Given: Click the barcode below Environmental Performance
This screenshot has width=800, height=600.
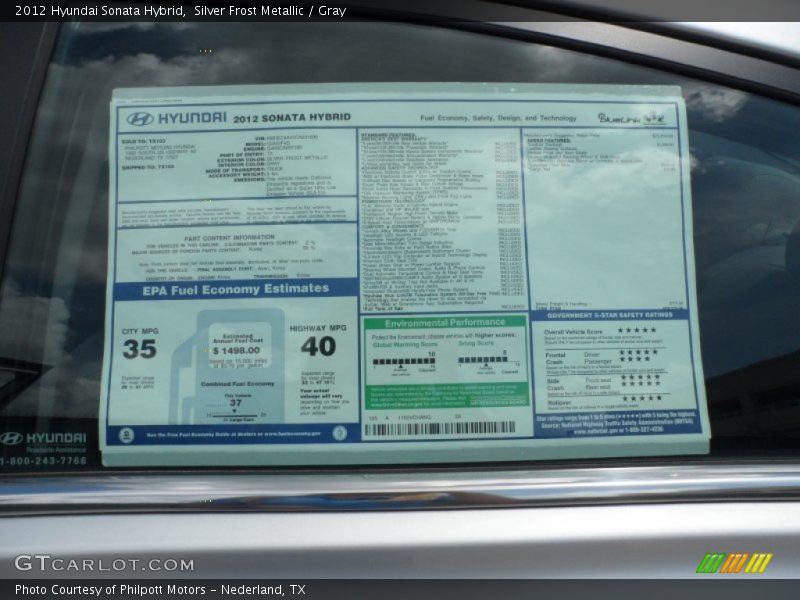Looking at the screenshot, I should coord(440,429).
